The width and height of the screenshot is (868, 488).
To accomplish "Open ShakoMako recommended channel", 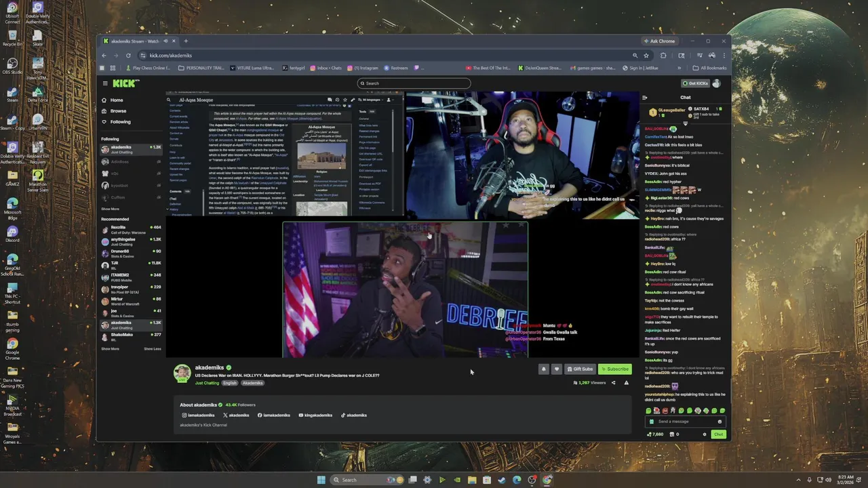I will [131, 336].
